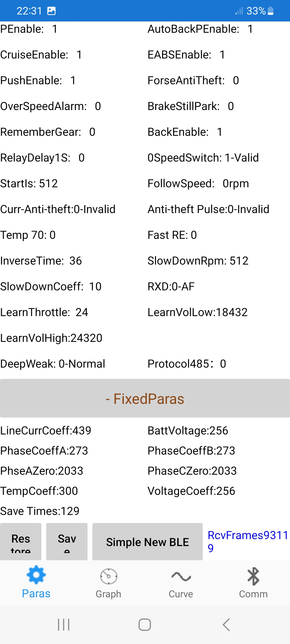The height and width of the screenshot is (644, 290).
Task: Select the SlowDownCoeff value field
Action: 95,287
